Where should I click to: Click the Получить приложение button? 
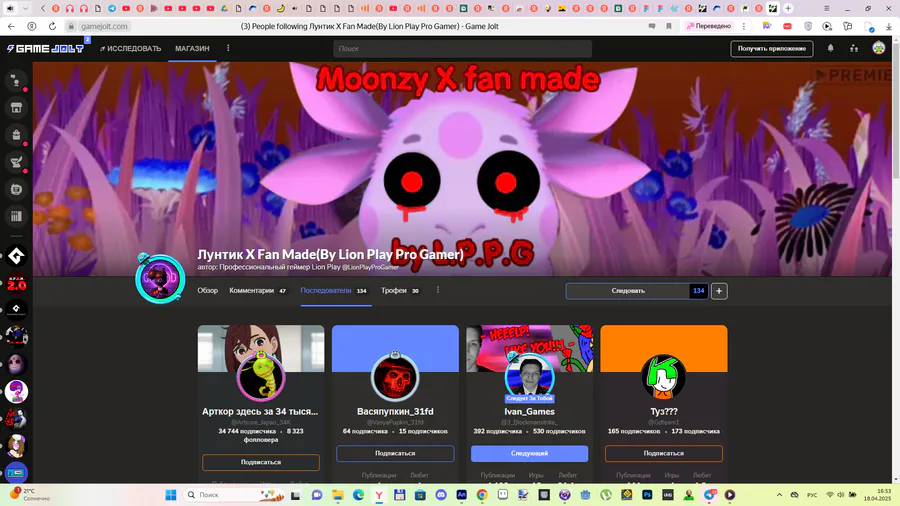771,49
